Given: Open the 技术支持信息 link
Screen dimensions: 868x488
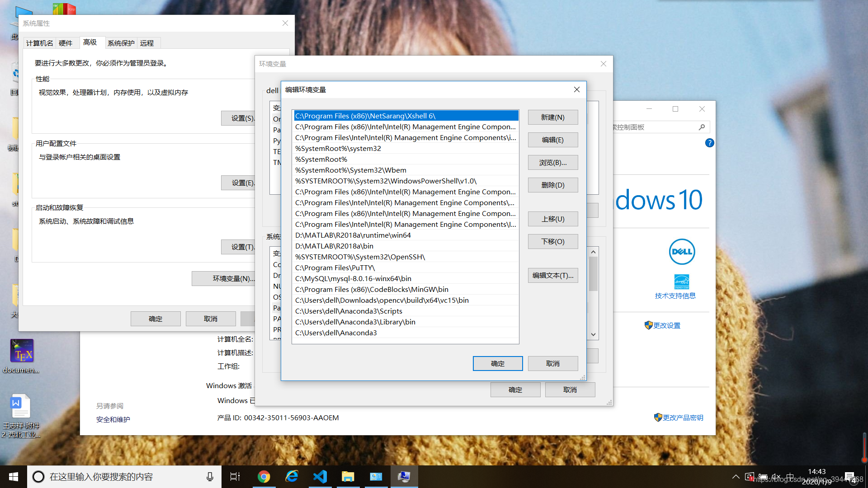Looking at the screenshot, I should (675, 296).
